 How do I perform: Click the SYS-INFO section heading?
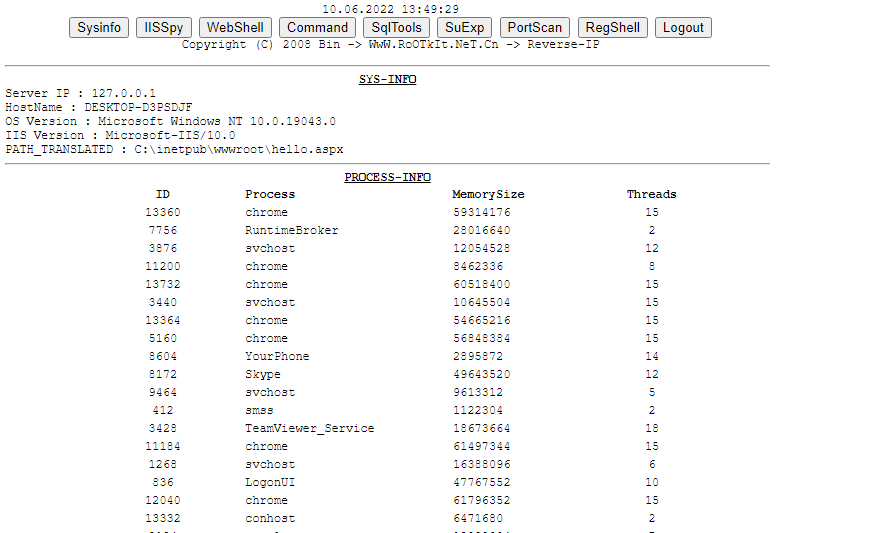[387, 80]
